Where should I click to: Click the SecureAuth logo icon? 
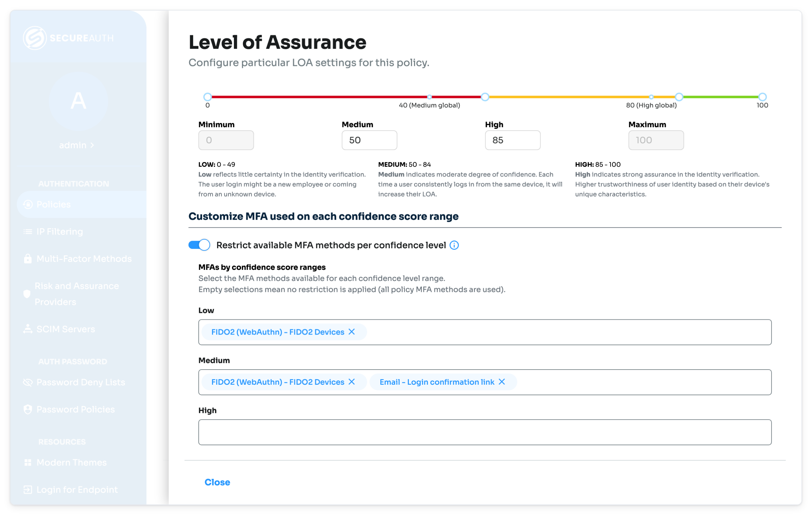tap(35, 38)
